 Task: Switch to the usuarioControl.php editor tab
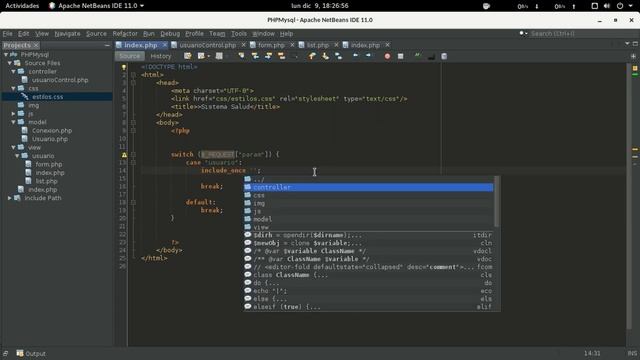(x=207, y=45)
